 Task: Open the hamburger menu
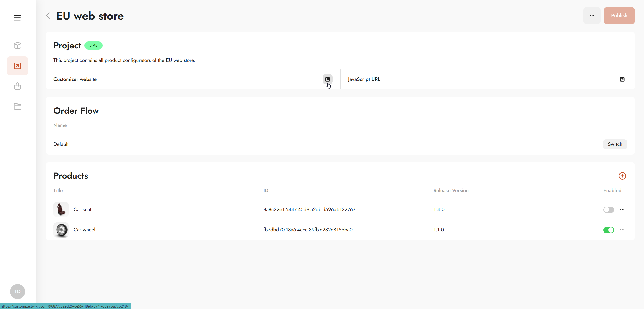click(x=17, y=18)
